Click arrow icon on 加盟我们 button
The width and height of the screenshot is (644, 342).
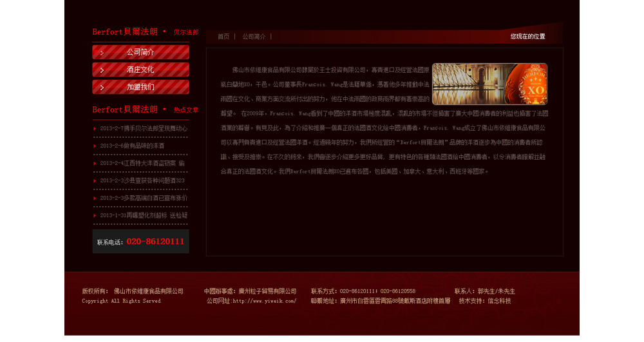(x=102, y=88)
